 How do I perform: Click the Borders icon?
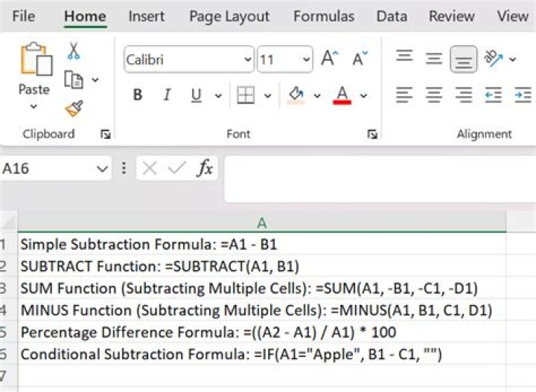tap(245, 95)
